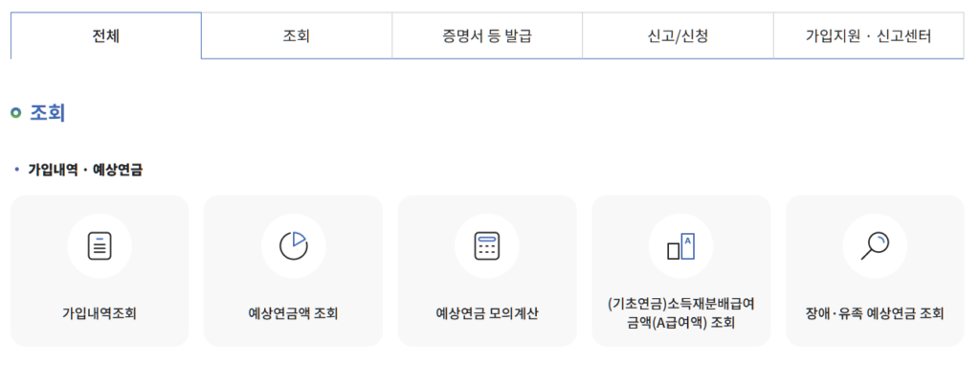
Task: Switch to the 조회 tab
Action: (297, 35)
